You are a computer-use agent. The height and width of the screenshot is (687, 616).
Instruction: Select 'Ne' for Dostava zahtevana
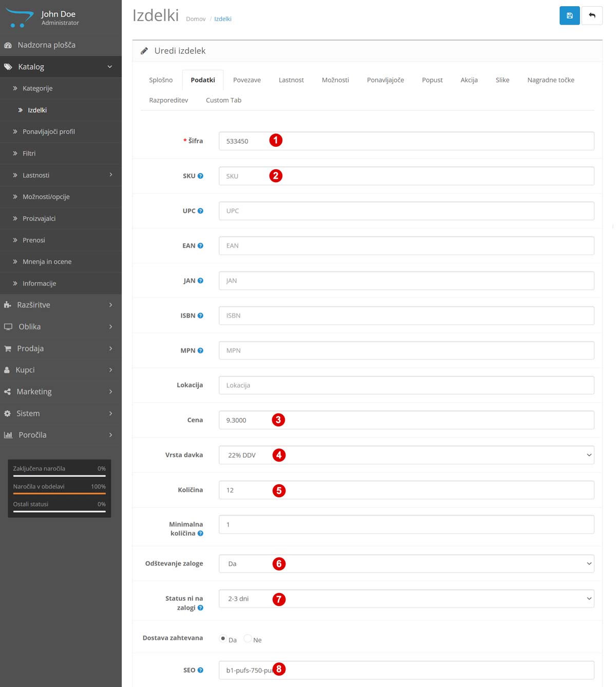[x=247, y=639]
